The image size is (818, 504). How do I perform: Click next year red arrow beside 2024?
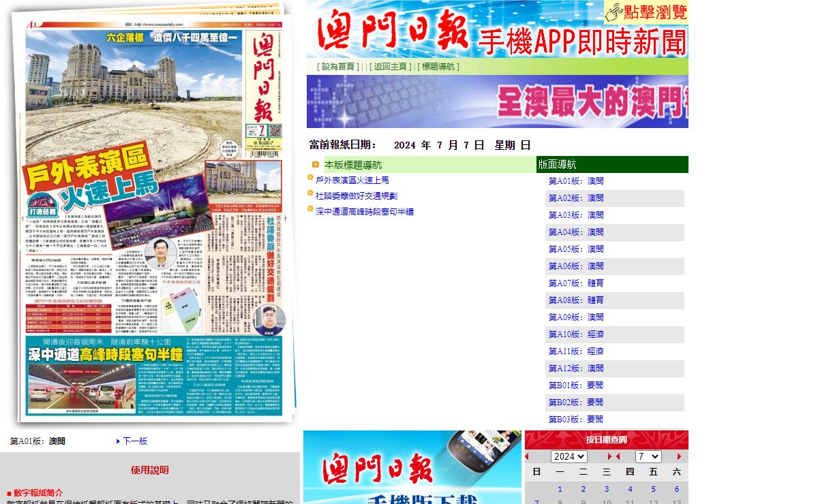pos(611,456)
